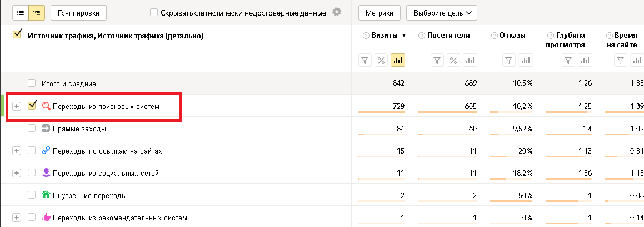This screenshot has height=227, width=644.
Task: Open Выберите цель dropdown
Action: pos(442,13)
